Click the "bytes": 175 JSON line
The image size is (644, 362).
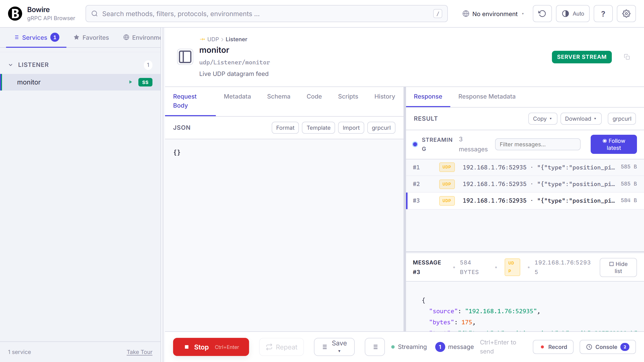(452, 322)
